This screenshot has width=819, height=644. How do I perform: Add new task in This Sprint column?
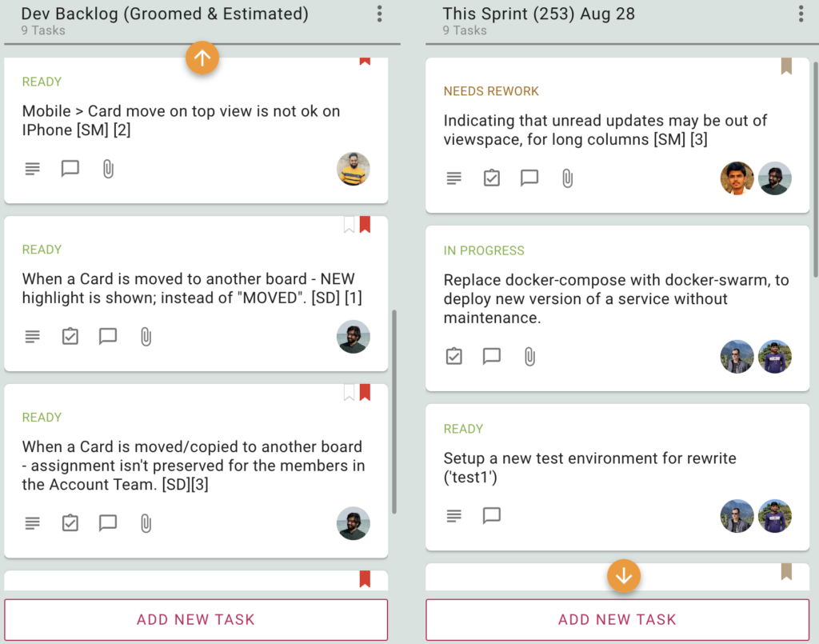(617, 619)
